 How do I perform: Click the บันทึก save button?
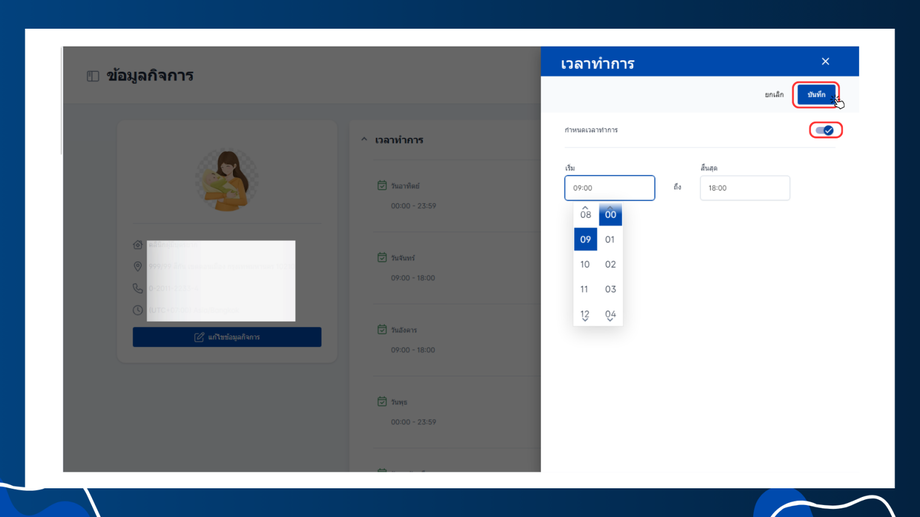click(816, 94)
